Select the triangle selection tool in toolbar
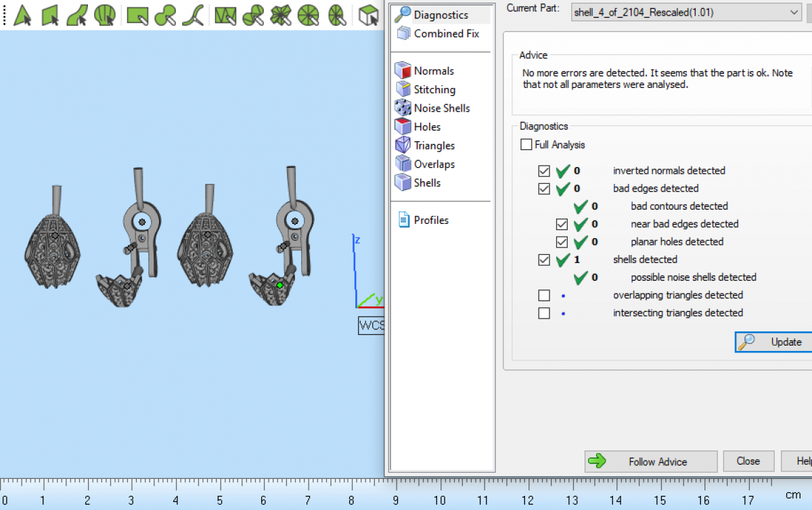The height and width of the screenshot is (510, 812). pos(22,15)
